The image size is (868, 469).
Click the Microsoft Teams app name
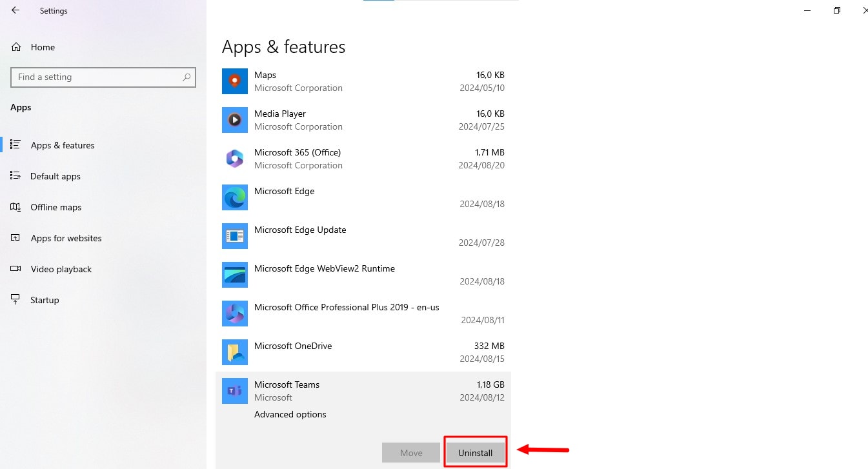[287, 384]
